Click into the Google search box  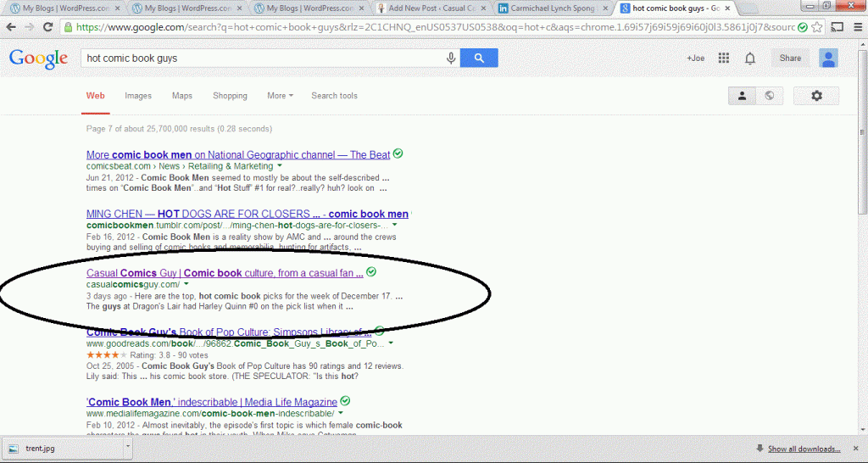point(263,59)
